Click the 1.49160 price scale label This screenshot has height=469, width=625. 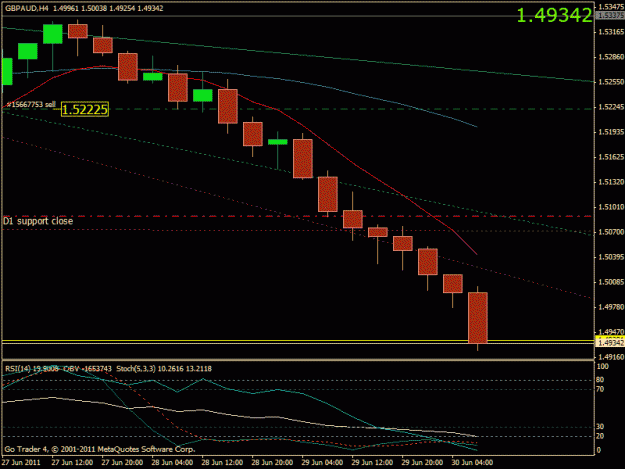click(611, 357)
